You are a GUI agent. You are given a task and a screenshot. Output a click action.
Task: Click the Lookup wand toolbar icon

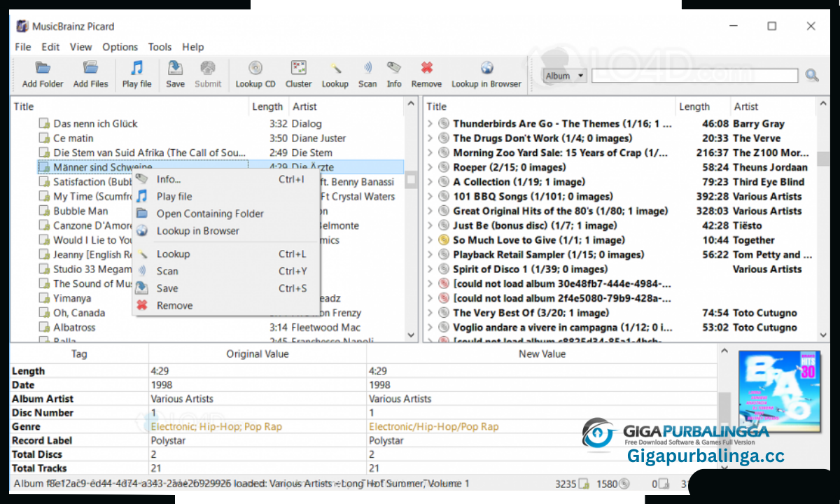335,68
